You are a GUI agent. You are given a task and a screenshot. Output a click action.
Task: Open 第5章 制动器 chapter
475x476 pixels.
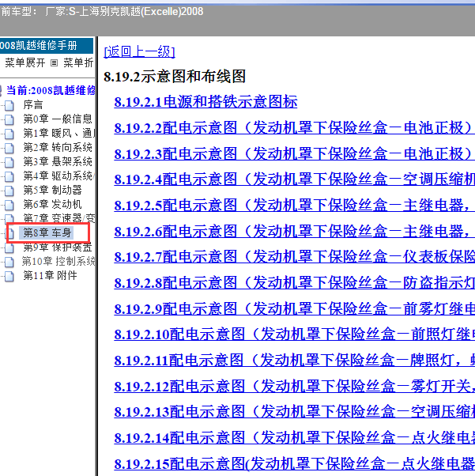tap(52, 190)
